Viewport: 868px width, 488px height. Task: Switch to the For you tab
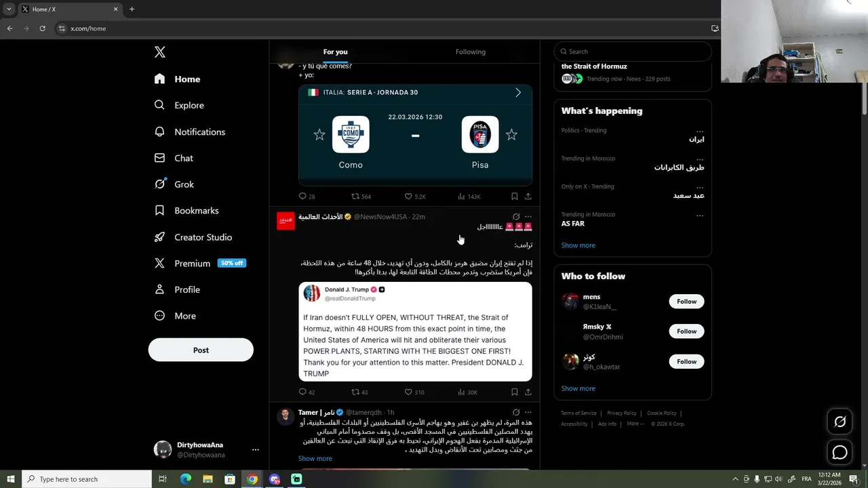pos(335,52)
